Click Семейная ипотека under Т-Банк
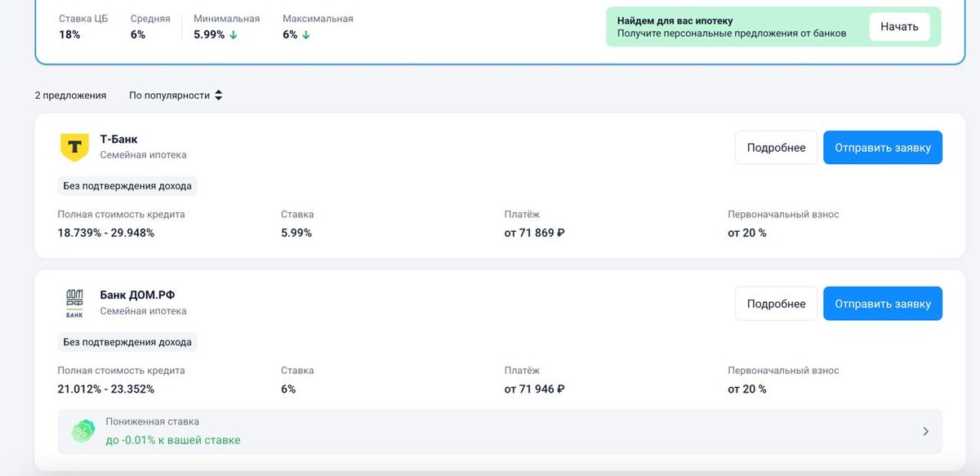This screenshot has width=980, height=476. [143, 155]
